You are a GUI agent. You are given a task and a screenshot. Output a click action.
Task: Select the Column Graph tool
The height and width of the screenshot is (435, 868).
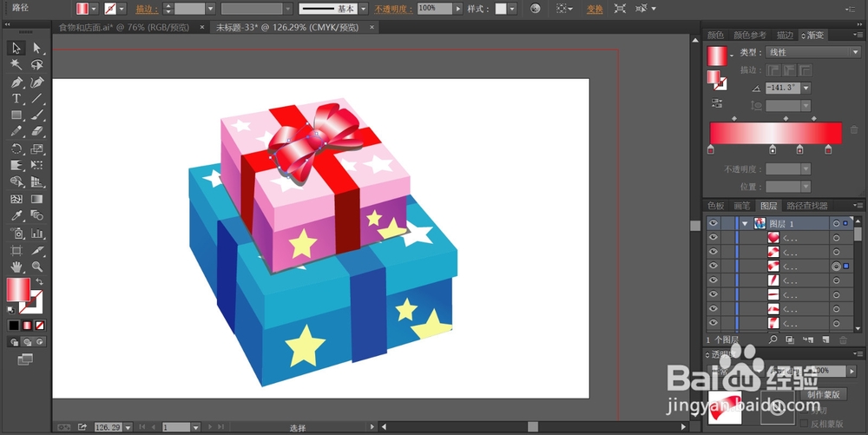pos(37,233)
